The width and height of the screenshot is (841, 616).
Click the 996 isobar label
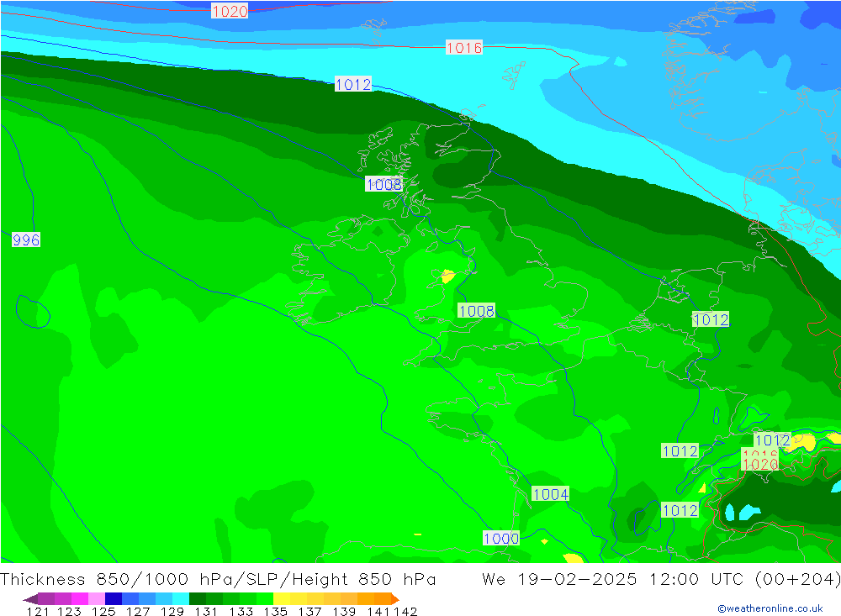(x=26, y=240)
